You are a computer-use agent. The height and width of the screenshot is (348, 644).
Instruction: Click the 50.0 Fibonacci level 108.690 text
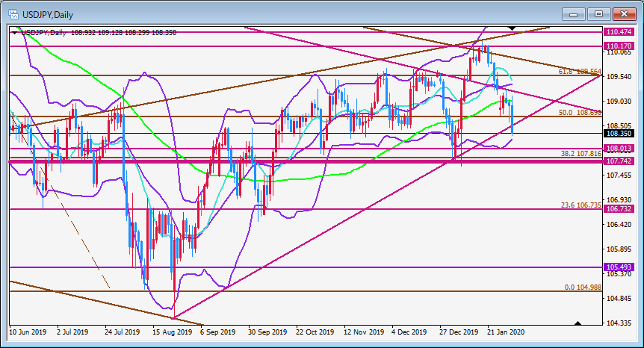pos(580,113)
